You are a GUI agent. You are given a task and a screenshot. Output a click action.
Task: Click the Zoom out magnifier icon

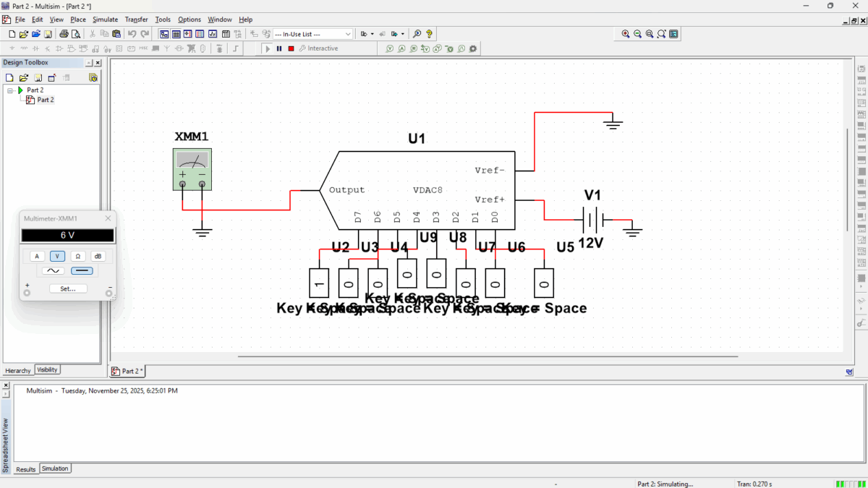tap(637, 34)
